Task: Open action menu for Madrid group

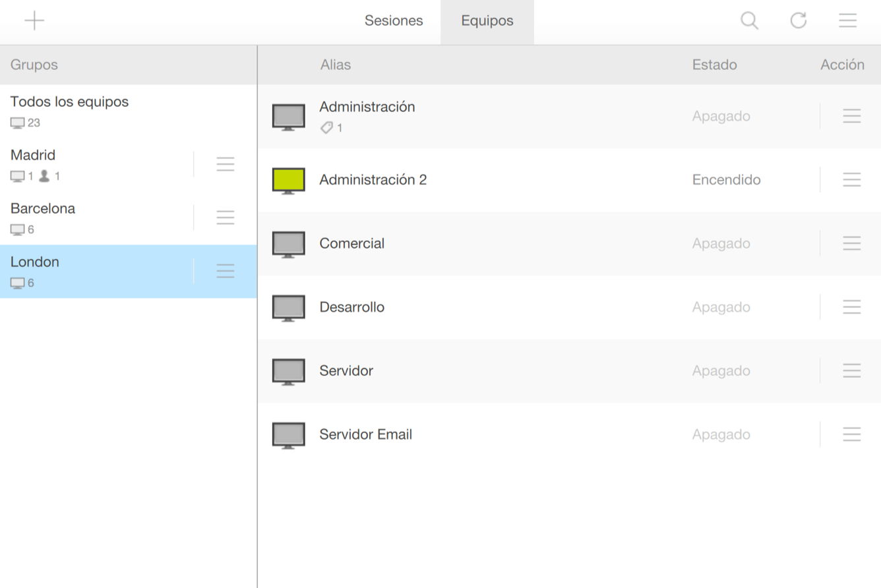Action: tap(226, 164)
